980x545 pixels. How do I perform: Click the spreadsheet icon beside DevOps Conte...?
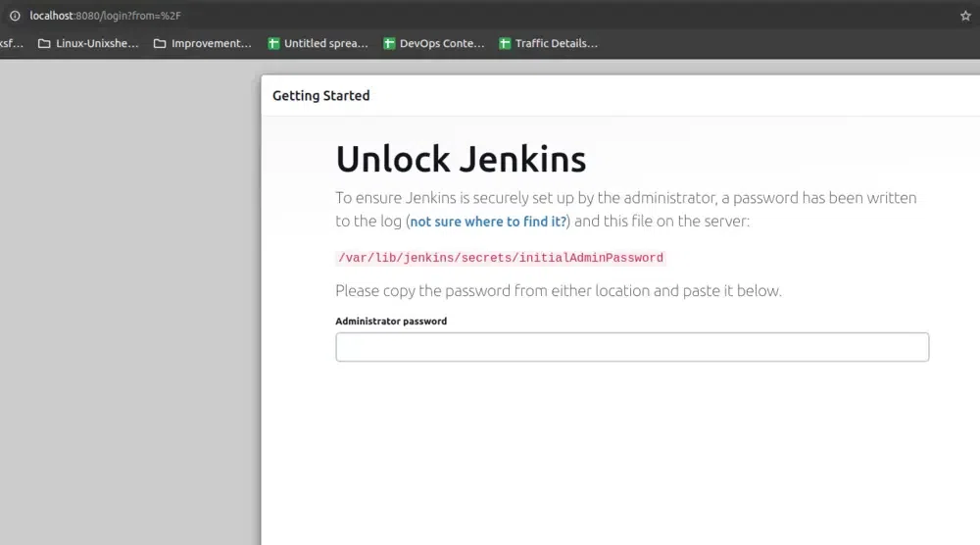tap(389, 43)
